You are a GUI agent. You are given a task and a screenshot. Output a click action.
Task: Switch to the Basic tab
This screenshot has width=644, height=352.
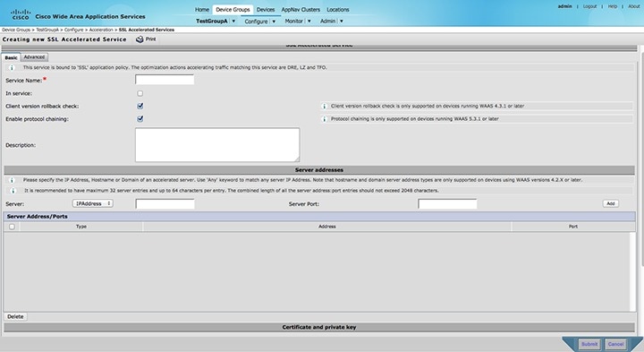pyautogui.click(x=11, y=57)
